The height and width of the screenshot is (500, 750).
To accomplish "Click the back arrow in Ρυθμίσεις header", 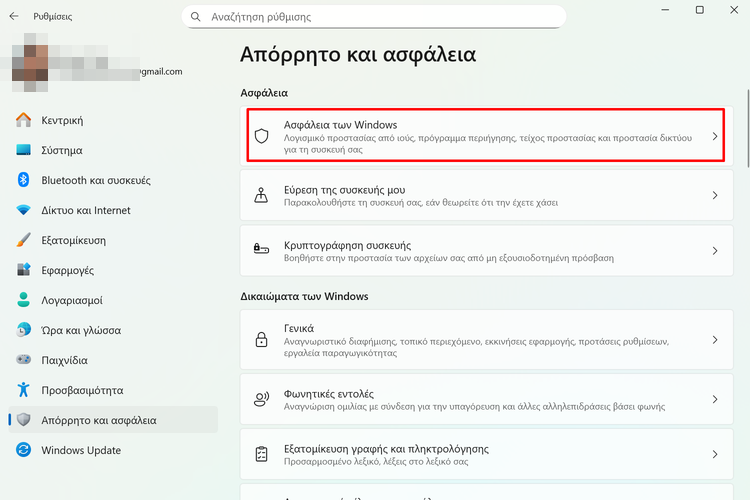I will (x=13, y=16).
